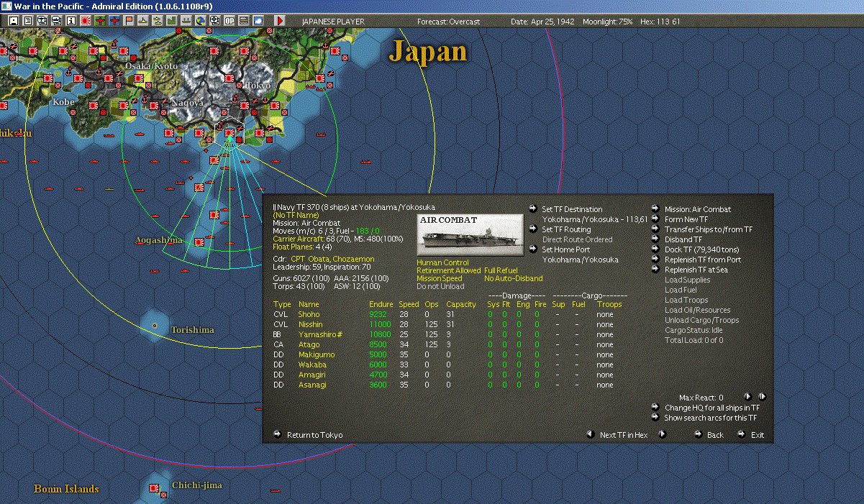864x504 pixels.
Task: Select ship Nisshin in the list
Action: [311, 324]
